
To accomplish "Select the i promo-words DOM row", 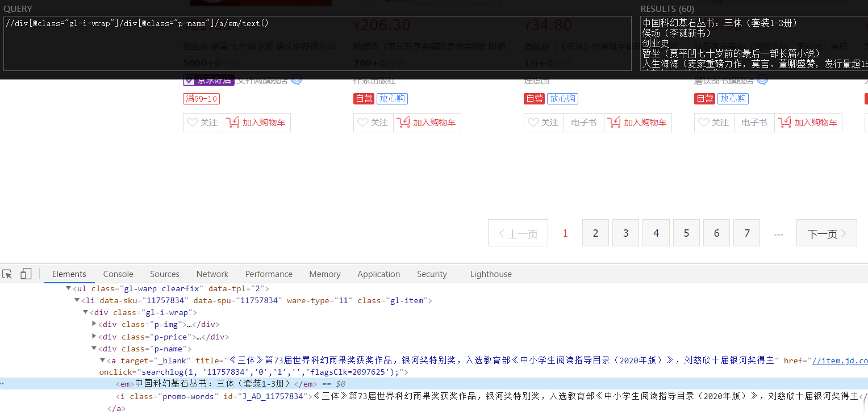I will pos(434,396).
